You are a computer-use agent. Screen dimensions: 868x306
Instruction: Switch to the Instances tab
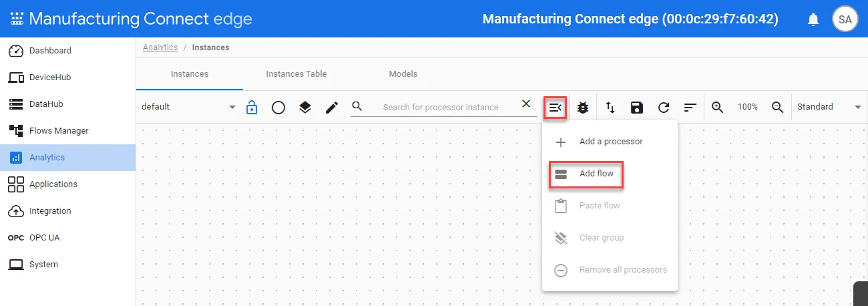tap(190, 74)
